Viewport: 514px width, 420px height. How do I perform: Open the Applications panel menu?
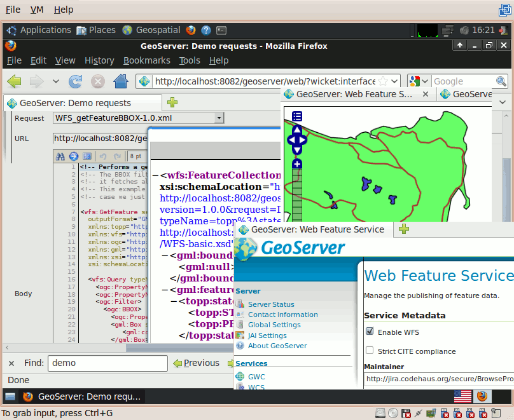(39, 30)
